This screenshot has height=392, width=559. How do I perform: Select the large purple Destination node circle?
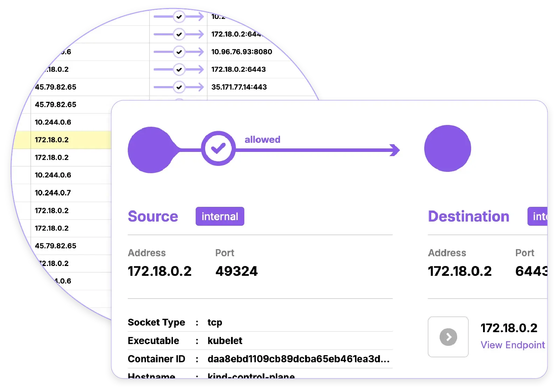[x=447, y=148]
